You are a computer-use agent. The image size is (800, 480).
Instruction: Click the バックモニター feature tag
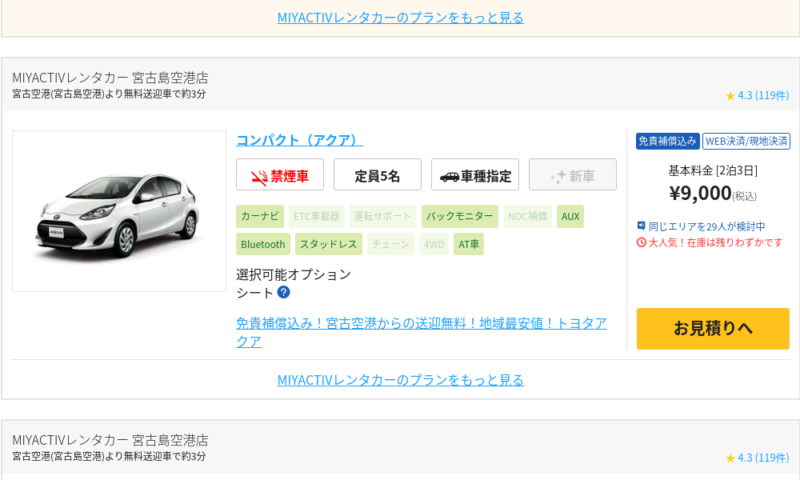tap(460, 216)
